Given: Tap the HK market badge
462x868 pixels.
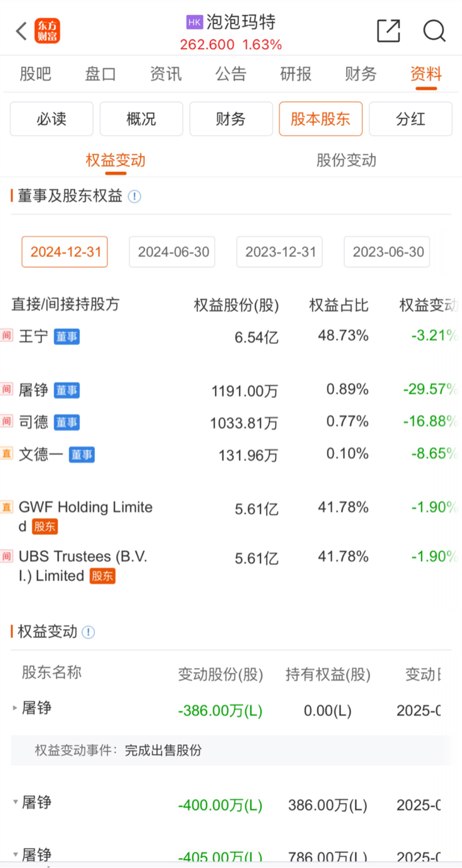Looking at the screenshot, I should 194,23.
